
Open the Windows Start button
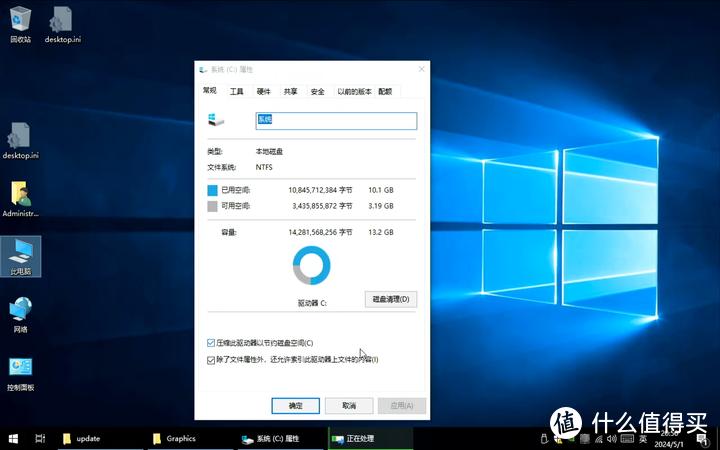[x=14, y=438]
